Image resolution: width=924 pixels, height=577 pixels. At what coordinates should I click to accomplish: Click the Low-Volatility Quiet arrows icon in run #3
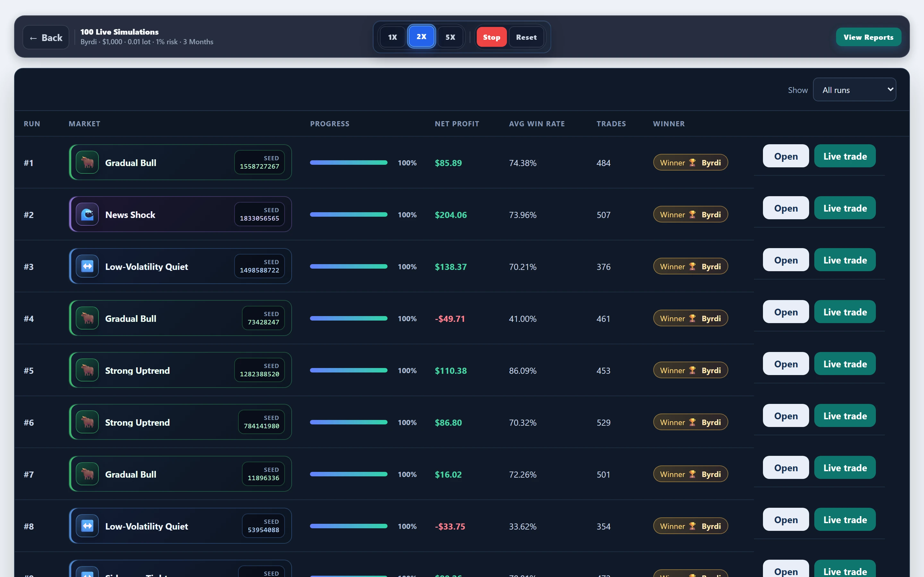[87, 266]
